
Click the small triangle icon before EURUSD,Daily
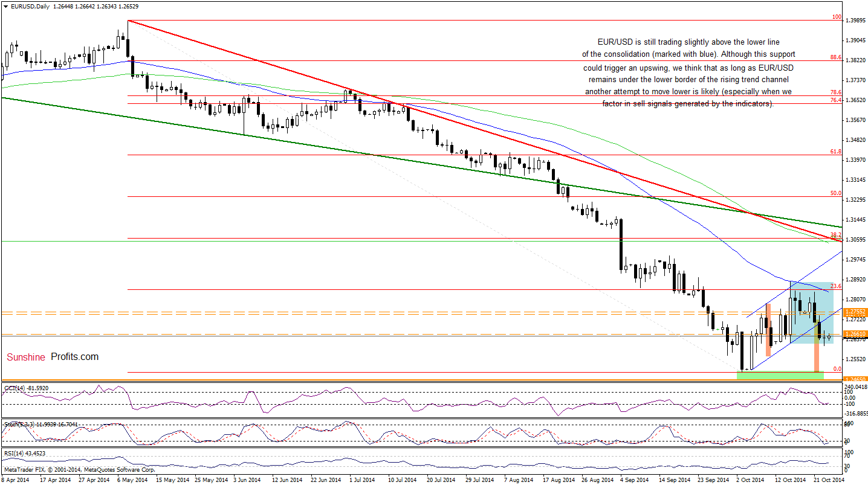(x=5, y=6)
